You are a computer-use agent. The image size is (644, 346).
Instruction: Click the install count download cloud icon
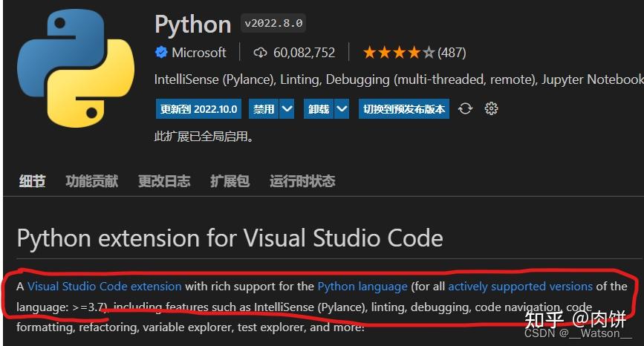(260, 53)
